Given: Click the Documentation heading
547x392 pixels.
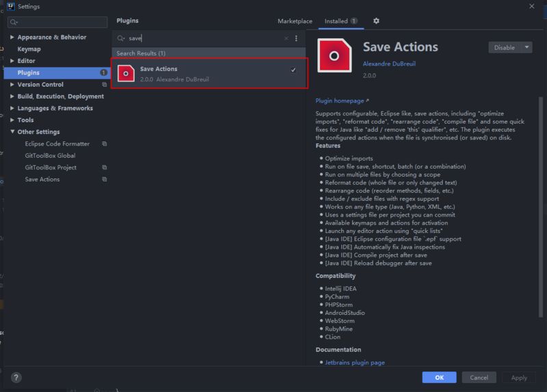Looking at the screenshot, I should pos(338,350).
